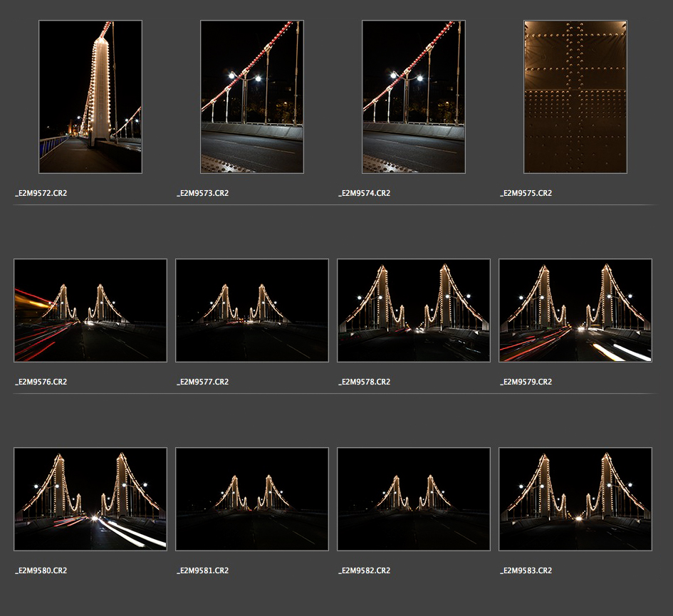The width and height of the screenshot is (673, 616).
Task: Open the _E2M9581.CR2 thumbnail
Action: click(252, 499)
